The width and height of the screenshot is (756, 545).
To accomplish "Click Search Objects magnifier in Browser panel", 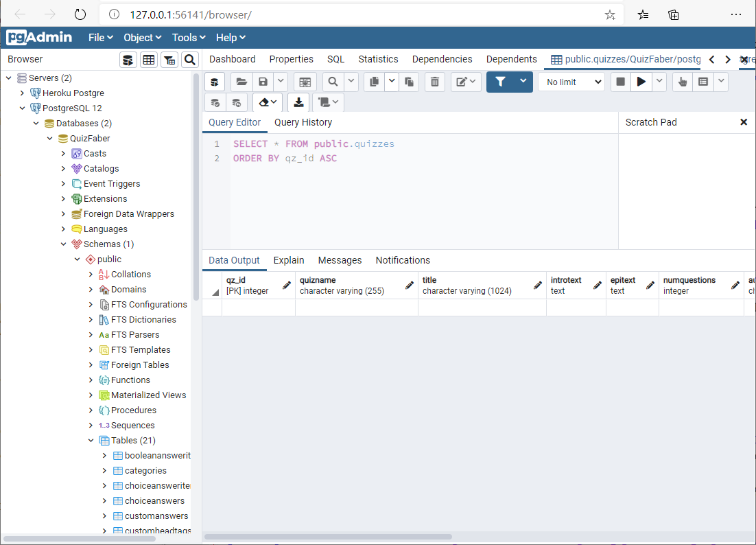I will point(190,60).
